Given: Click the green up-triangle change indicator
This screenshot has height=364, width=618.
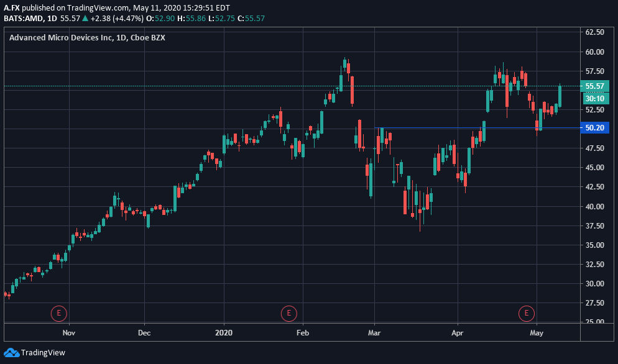Looking at the screenshot, I should pos(86,18).
